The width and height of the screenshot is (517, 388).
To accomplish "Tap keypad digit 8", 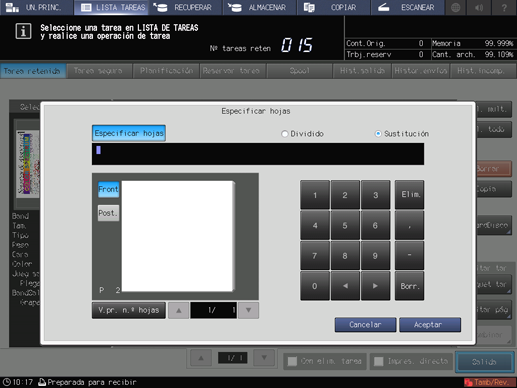I will click(345, 256).
